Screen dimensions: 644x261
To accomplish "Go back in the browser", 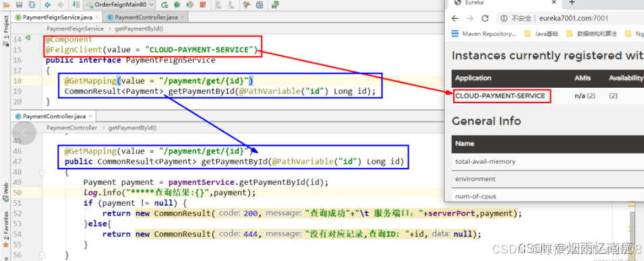I will coord(455,18).
